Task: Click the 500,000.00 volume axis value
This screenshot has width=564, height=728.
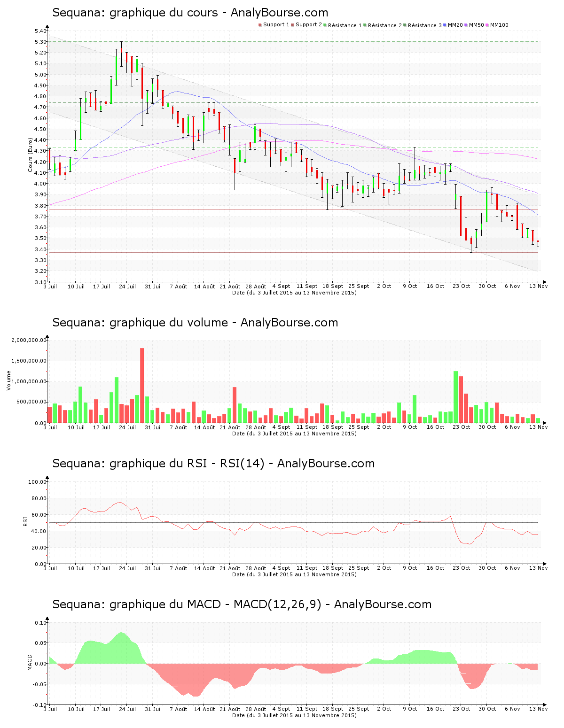Action: point(31,402)
